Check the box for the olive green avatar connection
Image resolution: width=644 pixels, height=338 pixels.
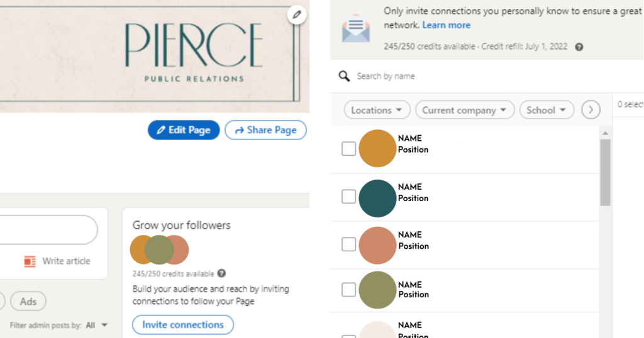(348, 289)
